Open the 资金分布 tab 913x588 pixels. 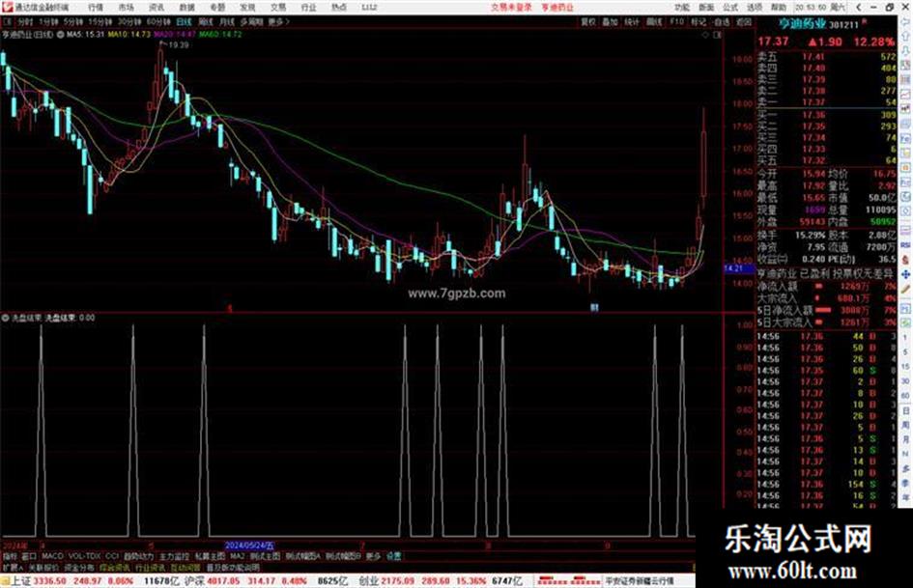point(79,567)
